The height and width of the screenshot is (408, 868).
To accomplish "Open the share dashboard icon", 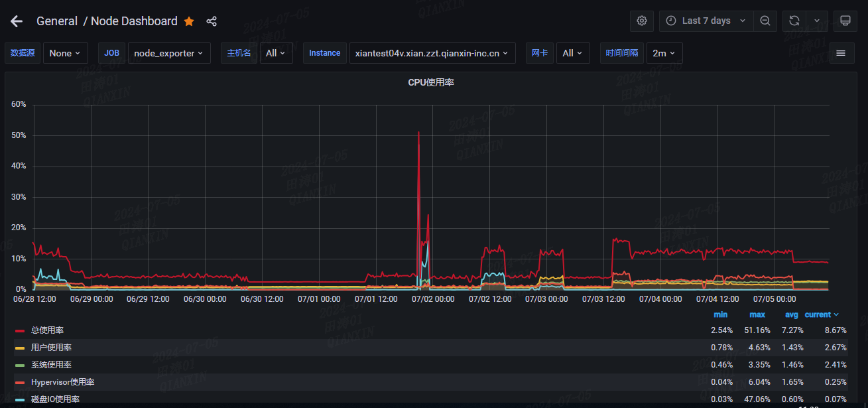I will [x=212, y=21].
